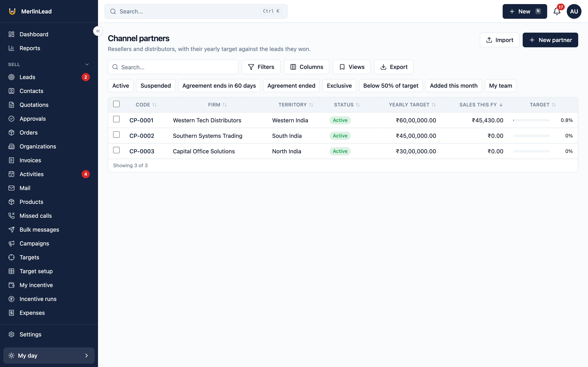Click the New partner button
Image resolution: width=588 pixels, height=367 pixels.
[x=550, y=40]
